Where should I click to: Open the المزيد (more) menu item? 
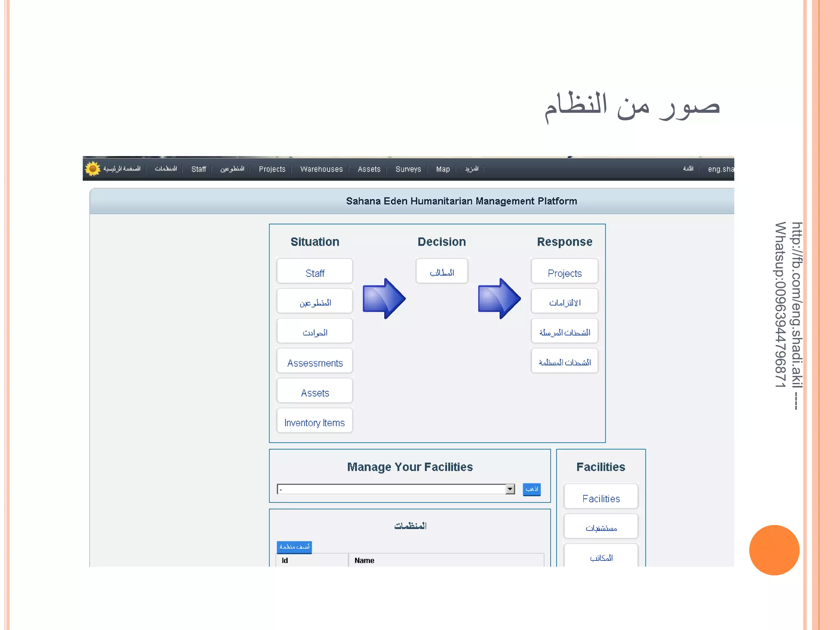pos(472,169)
